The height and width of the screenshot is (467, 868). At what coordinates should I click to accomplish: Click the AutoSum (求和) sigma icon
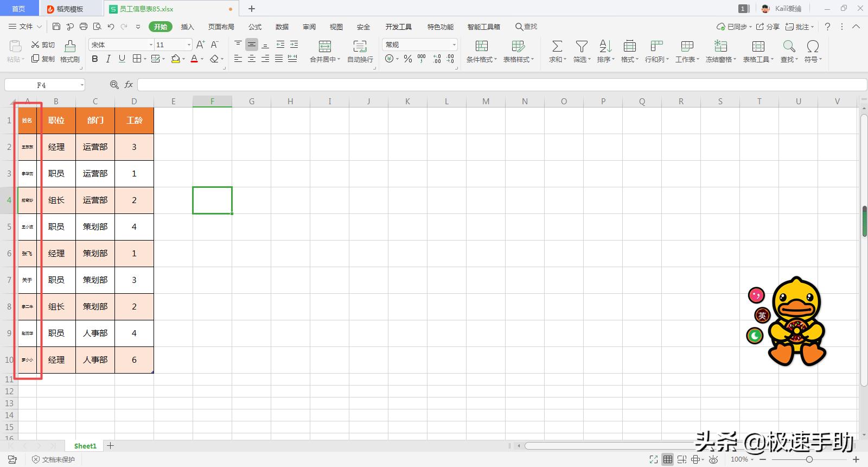pos(557,47)
